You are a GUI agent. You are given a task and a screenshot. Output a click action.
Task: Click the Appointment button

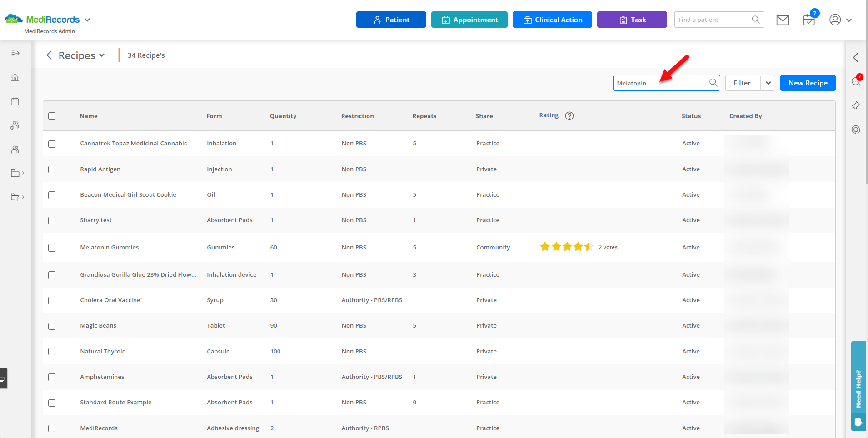(x=469, y=20)
